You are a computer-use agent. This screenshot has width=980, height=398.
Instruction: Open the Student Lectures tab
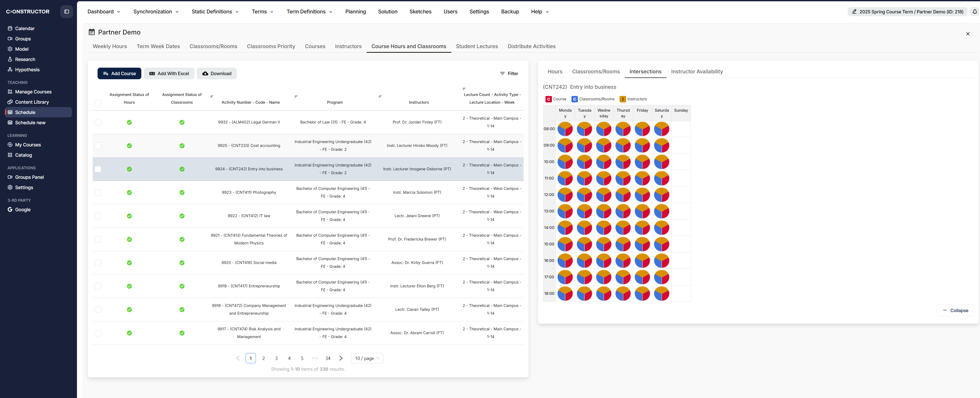pyautogui.click(x=477, y=46)
